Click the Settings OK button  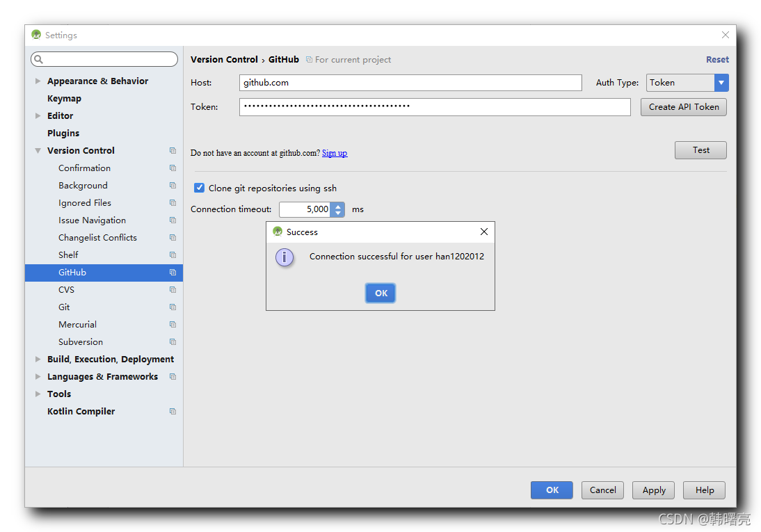pos(552,490)
